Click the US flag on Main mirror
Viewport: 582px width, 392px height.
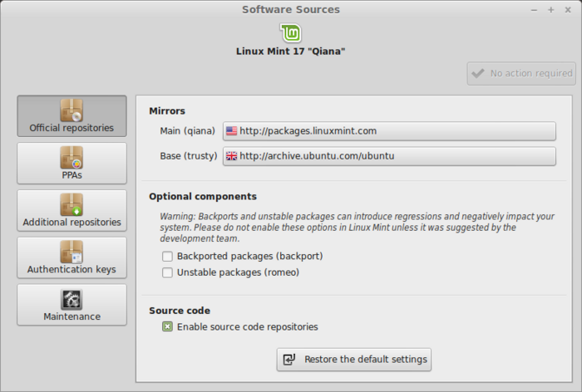pyautogui.click(x=232, y=131)
